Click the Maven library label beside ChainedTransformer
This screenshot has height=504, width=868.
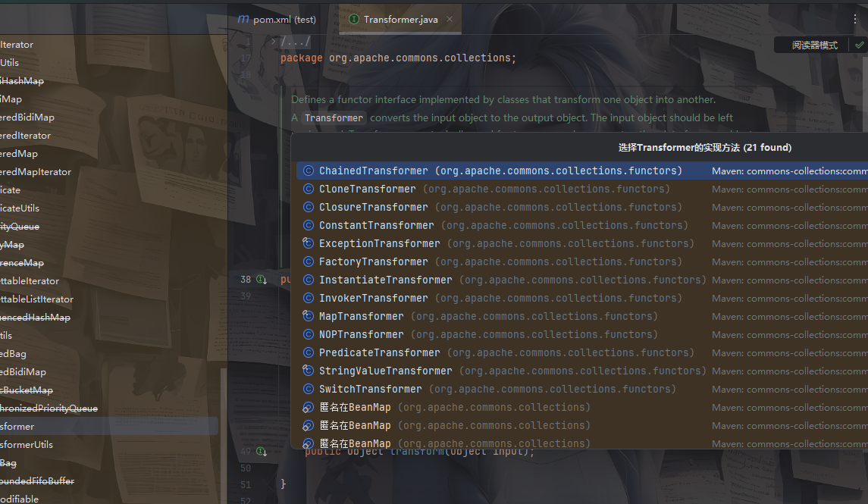point(790,171)
